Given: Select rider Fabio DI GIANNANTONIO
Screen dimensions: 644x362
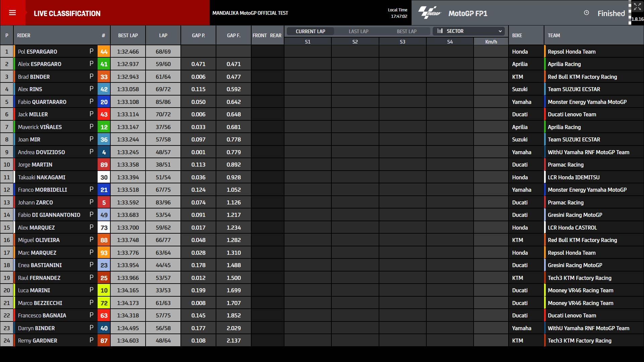Looking at the screenshot, I should tap(49, 215).
